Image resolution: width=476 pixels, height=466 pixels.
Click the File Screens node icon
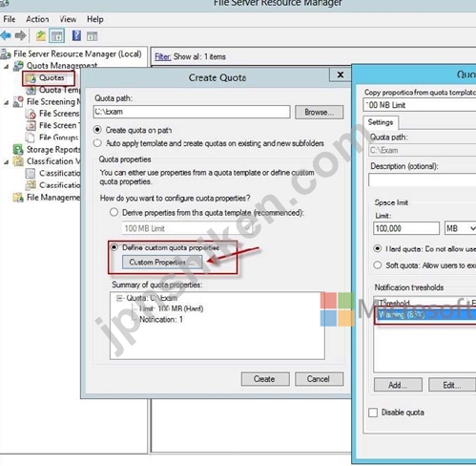click(x=31, y=114)
